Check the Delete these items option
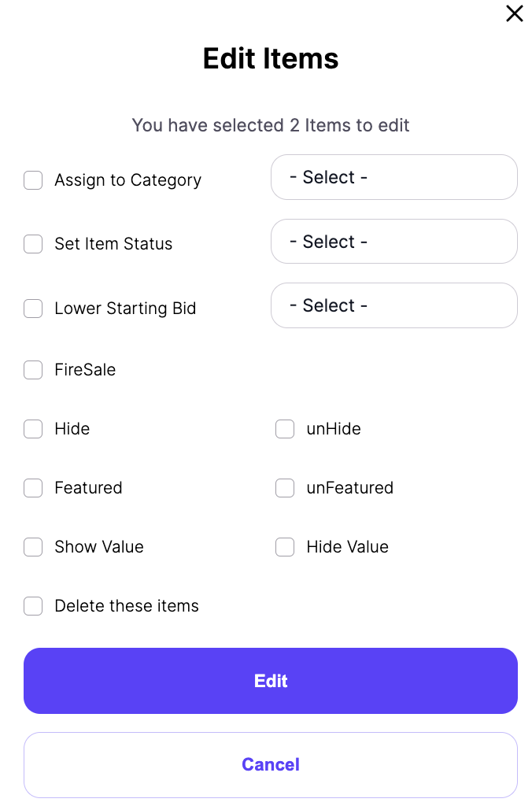The image size is (532, 806). [x=33, y=606]
